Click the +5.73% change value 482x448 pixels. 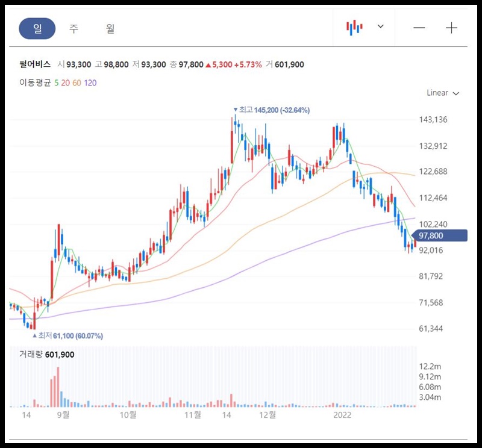click(248, 64)
